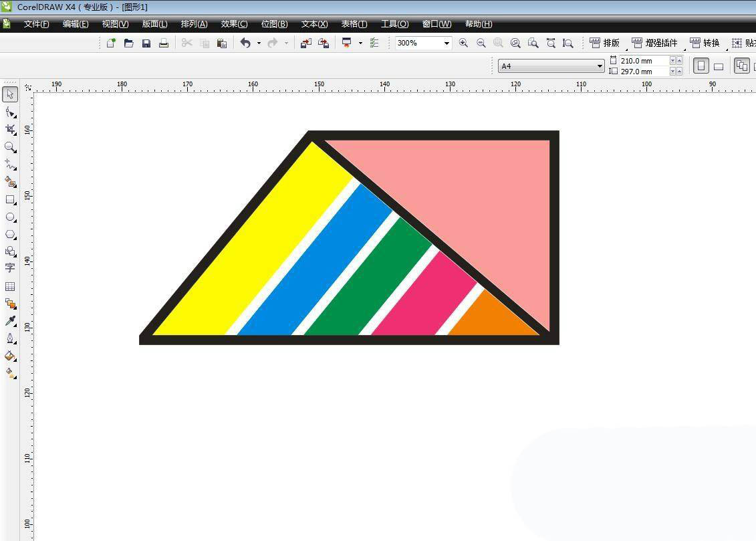Image resolution: width=756 pixels, height=541 pixels.
Task: Click the 增强插件 button
Action: pyautogui.click(x=654, y=43)
